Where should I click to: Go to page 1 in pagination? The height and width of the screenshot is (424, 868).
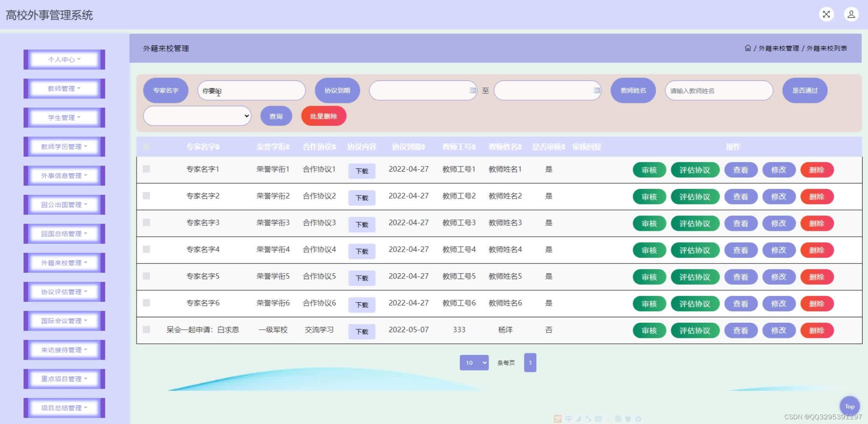530,363
